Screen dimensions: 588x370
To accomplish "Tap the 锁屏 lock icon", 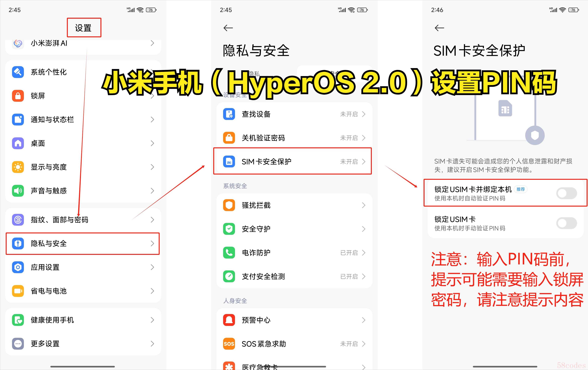I will tap(18, 96).
